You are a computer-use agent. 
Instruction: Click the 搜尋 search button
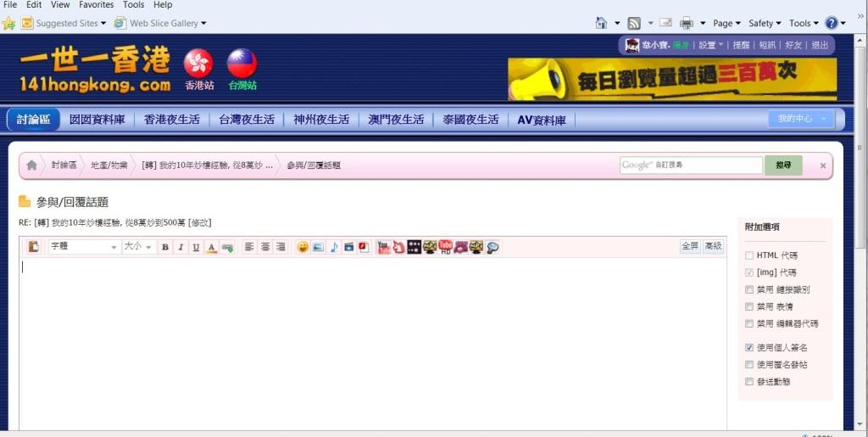pos(782,165)
